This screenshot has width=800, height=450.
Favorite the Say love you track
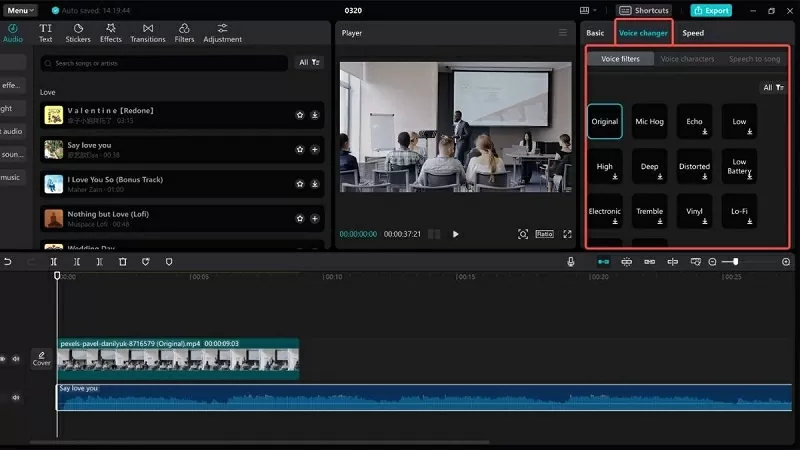coord(299,149)
